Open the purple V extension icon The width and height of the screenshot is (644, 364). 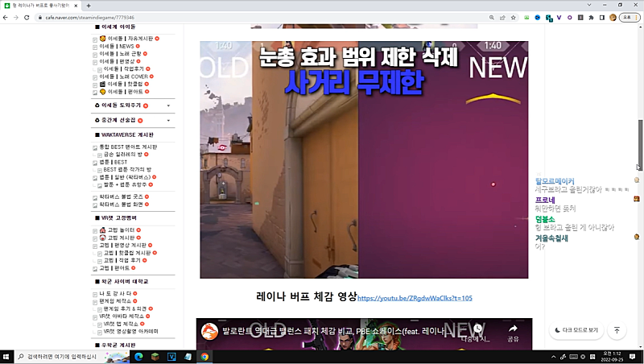tap(559, 18)
